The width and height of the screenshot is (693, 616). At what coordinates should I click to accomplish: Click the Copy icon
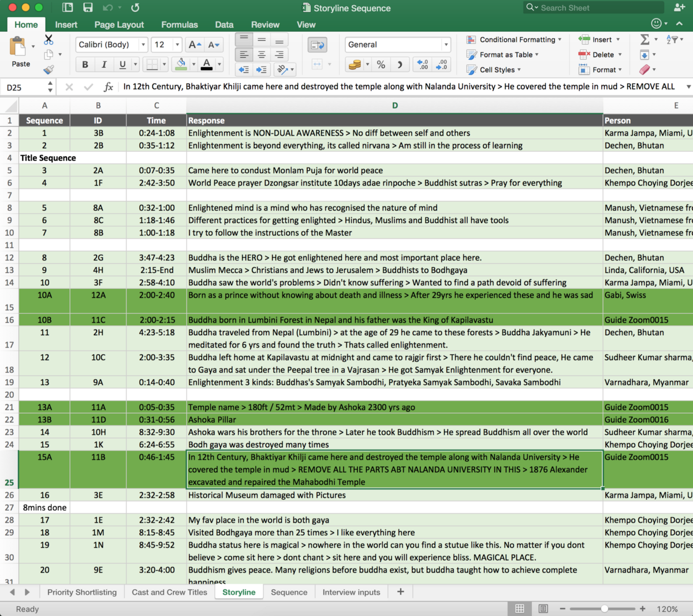49,54
